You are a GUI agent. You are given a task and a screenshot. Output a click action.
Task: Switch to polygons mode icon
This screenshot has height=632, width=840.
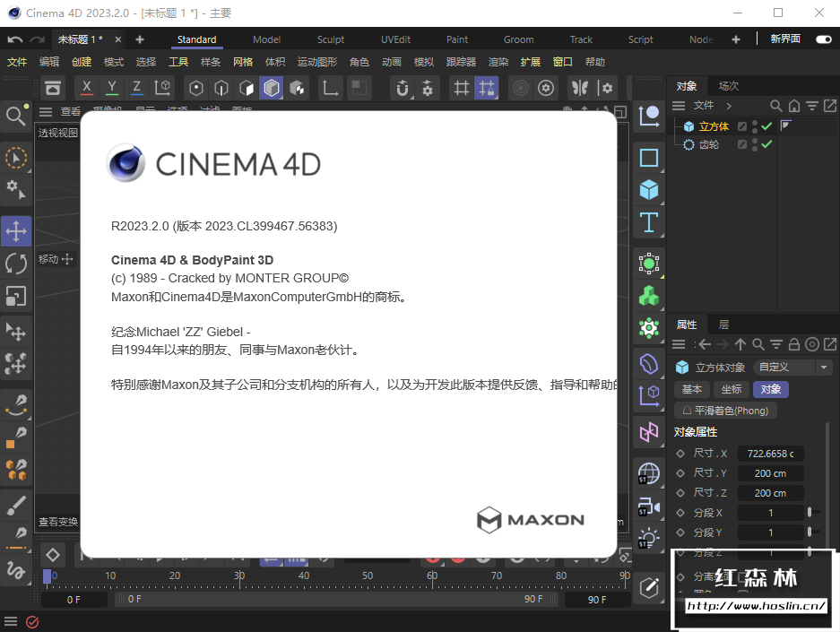click(247, 88)
